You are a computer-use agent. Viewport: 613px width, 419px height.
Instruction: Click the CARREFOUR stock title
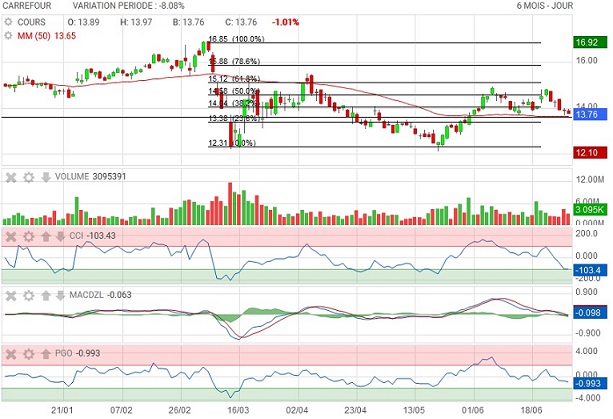coord(27,6)
